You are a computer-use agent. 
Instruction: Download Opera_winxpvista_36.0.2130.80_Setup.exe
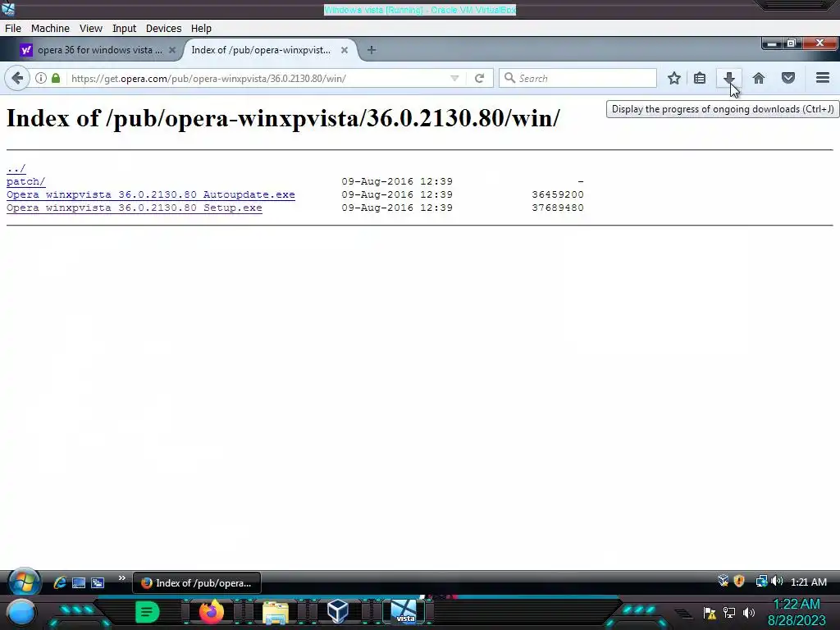(135, 208)
